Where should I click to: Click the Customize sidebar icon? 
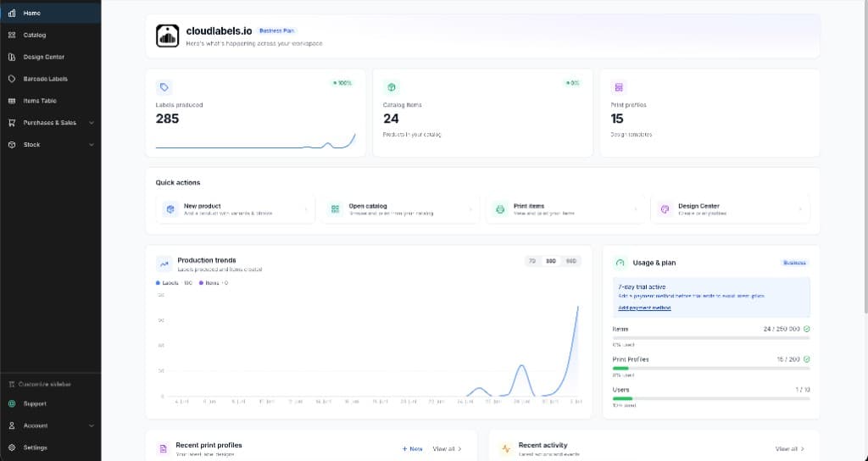point(12,384)
